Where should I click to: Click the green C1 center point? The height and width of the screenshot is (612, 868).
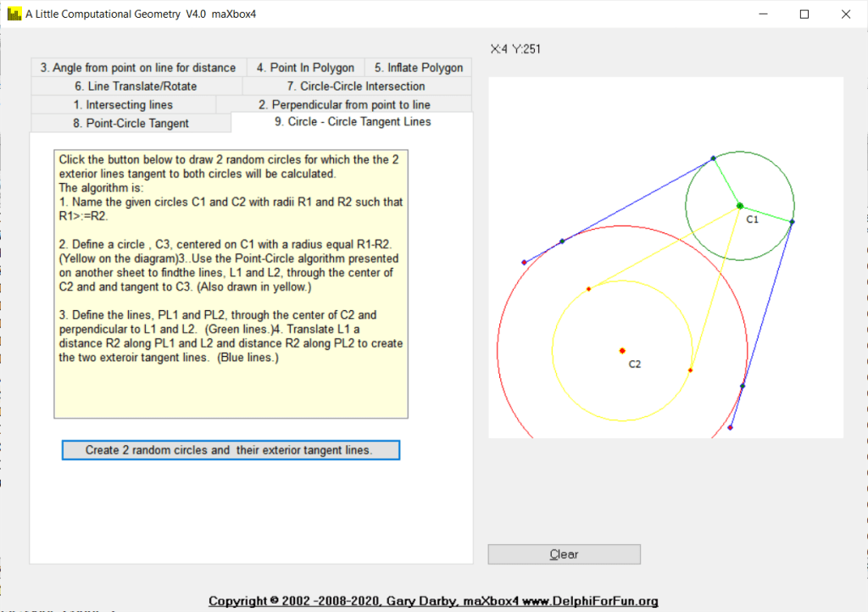pyautogui.click(x=739, y=206)
